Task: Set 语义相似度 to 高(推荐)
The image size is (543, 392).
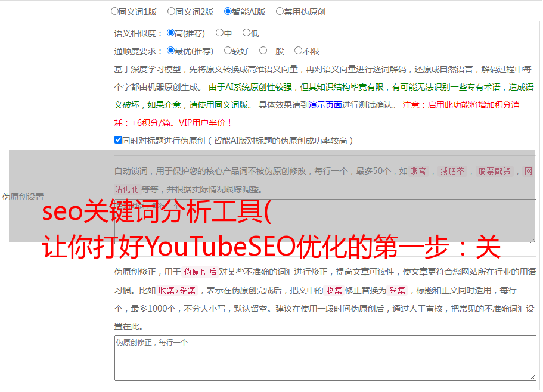Action: (x=170, y=33)
